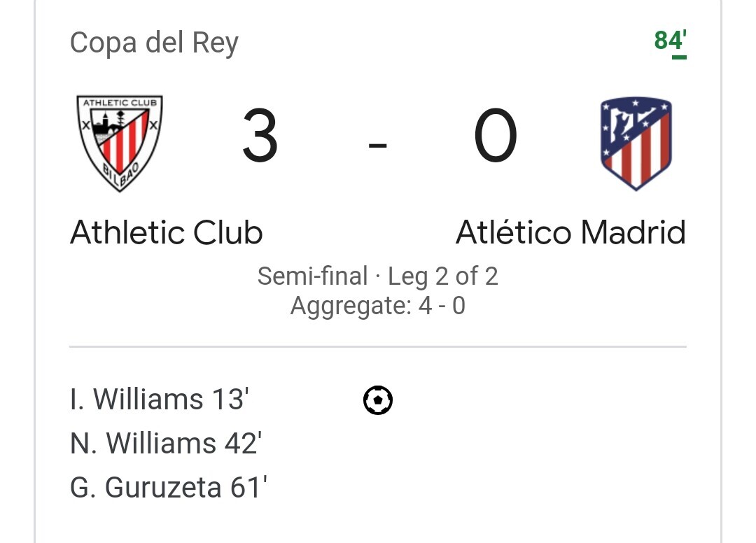This screenshot has height=543, width=756.
Task: Click the BILBAO text on the crest
Action: [122, 174]
